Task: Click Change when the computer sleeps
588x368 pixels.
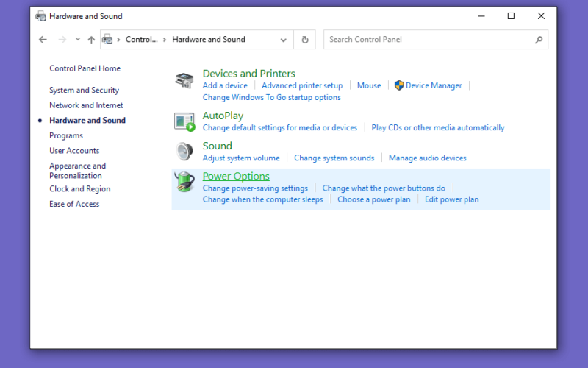Action: coord(262,199)
